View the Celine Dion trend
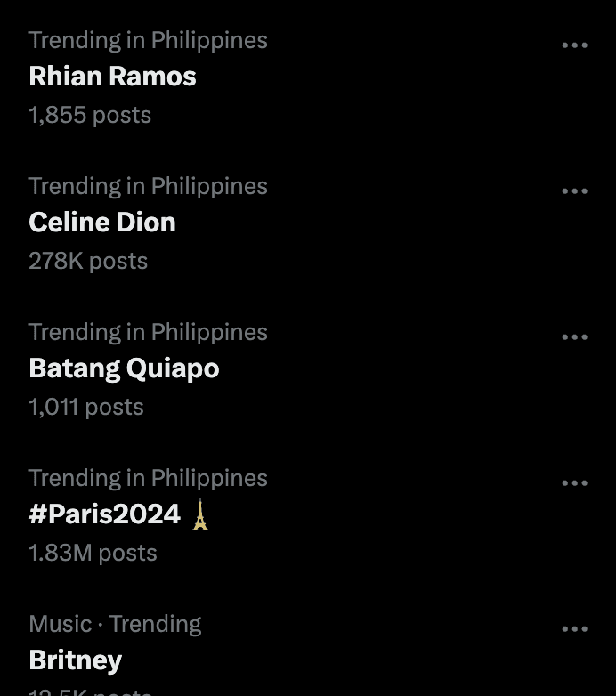The width and height of the screenshot is (616, 696). tap(102, 223)
